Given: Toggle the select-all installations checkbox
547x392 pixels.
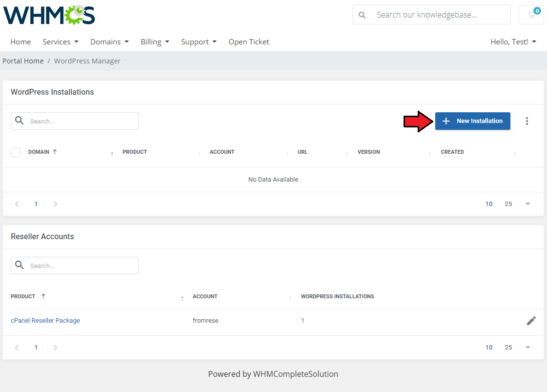Looking at the screenshot, I should point(16,152).
